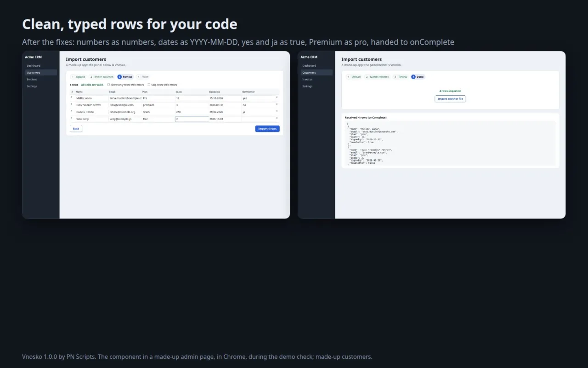Edit the email cell anna.mueller@example.com

coord(125,98)
